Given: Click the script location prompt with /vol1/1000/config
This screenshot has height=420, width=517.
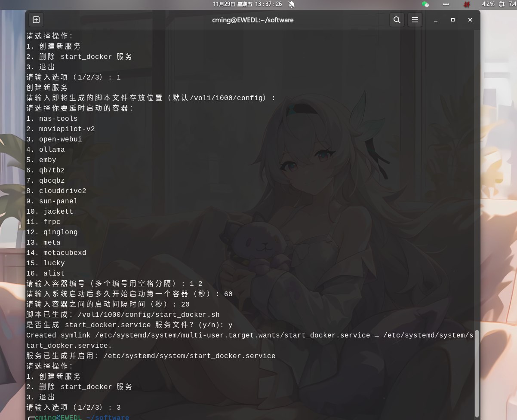Looking at the screenshot, I should click(151, 98).
